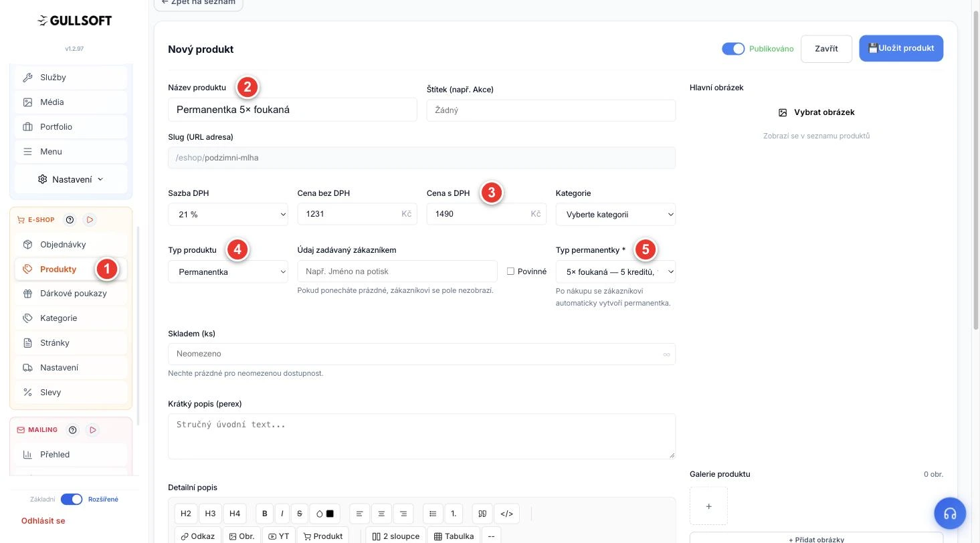Expand the Nastavení sidebar menu
Viewport: 980px width, 543px height.
tap(71, 179)
